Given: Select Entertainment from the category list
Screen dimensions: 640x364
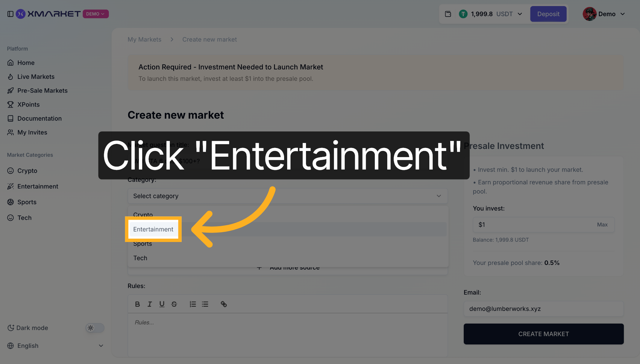Looking at the screenshot, I should (x=153, y=229).
